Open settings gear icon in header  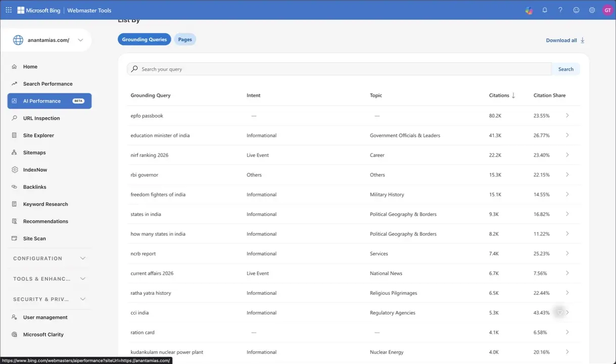point(592,10)
